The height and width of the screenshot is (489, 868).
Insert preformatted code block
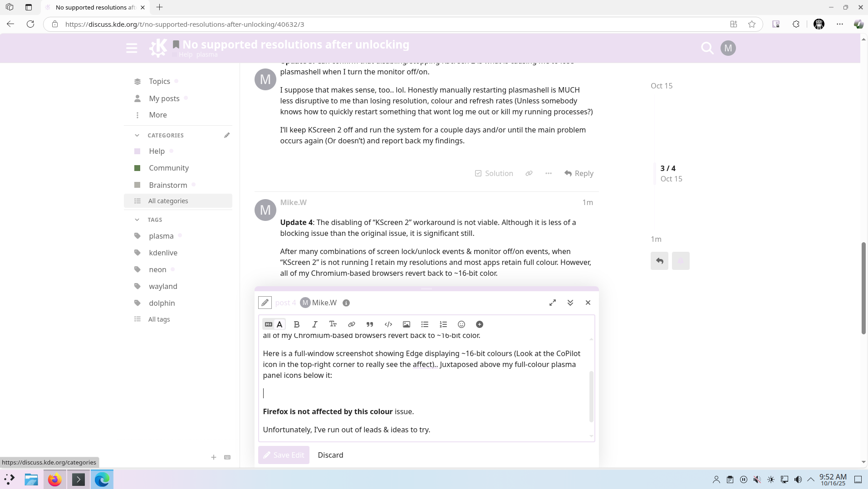(x=388, y=324)
